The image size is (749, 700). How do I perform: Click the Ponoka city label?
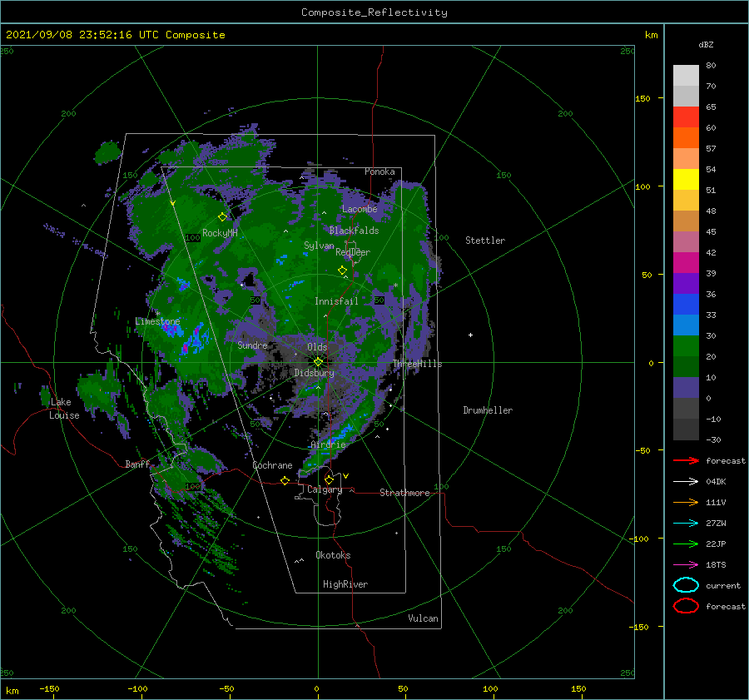pos(379,171)
